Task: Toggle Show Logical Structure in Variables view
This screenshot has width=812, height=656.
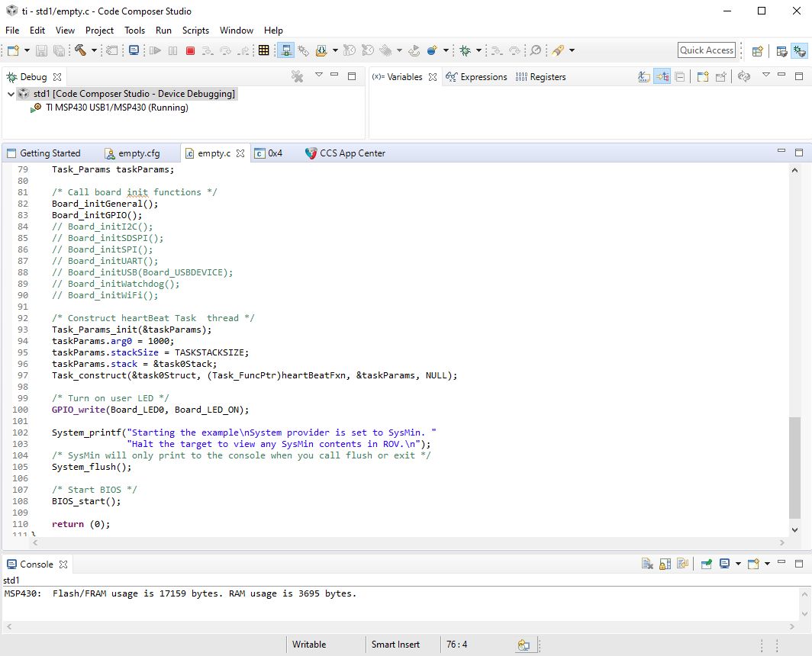Action: coord(662,76)
